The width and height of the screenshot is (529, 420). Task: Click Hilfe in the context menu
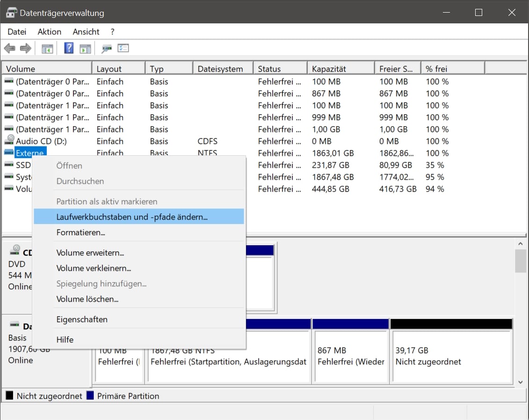point(138,340)
